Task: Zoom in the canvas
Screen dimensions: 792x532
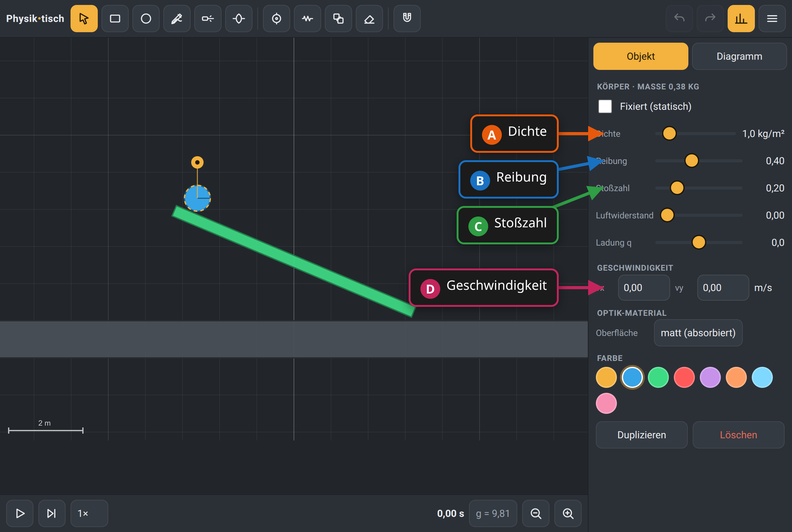Action: [x=568, y=513]
